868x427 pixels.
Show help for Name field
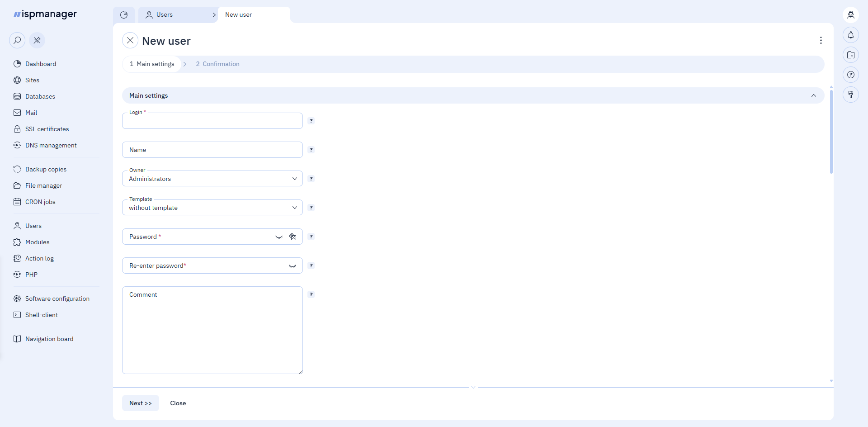(311, 150)
